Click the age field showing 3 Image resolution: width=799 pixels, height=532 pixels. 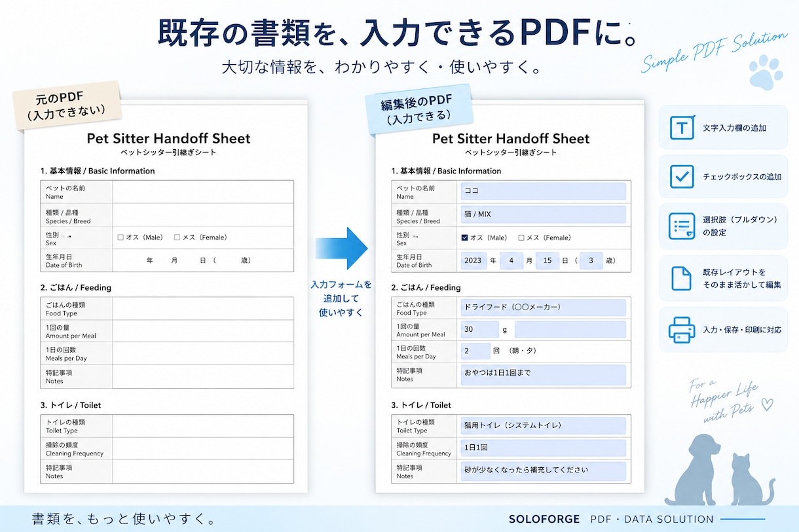591,260
